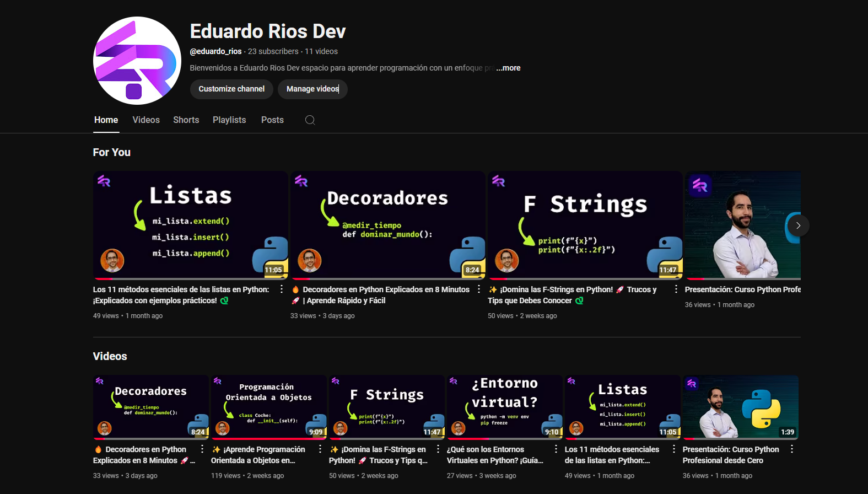Open three-dot menu for Presentación Curso Python in Videos row

pos(792,449)
